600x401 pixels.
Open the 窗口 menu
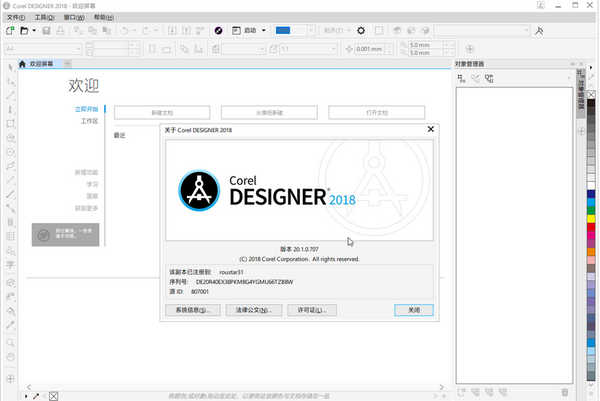pyautogui.click(x=74, y=17)
